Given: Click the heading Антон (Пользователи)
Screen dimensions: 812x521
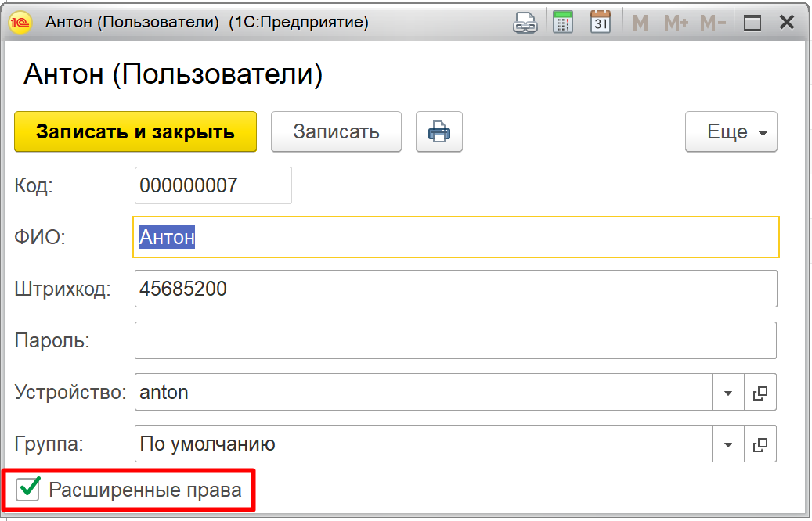Looking at the screenshot, I should coord(174,74).
